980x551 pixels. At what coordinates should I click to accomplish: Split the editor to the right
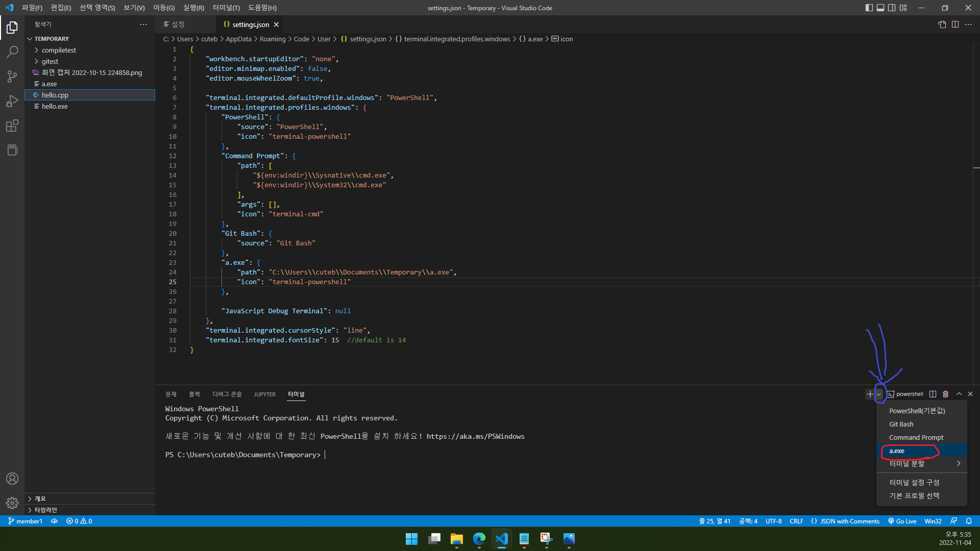[955, 24]
